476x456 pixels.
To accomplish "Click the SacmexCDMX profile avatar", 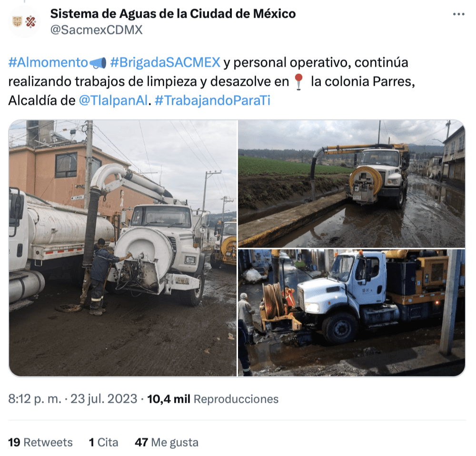I will (25, 22).
